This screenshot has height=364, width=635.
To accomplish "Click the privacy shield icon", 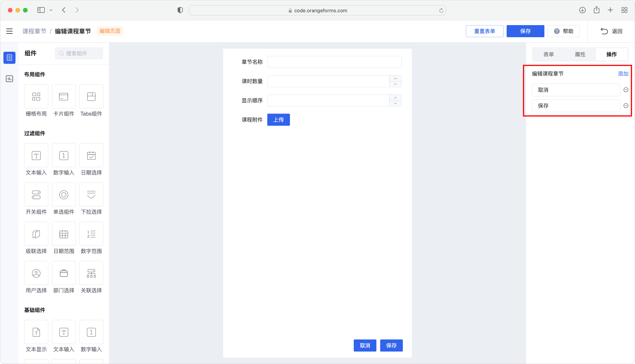I will point(180,10).
